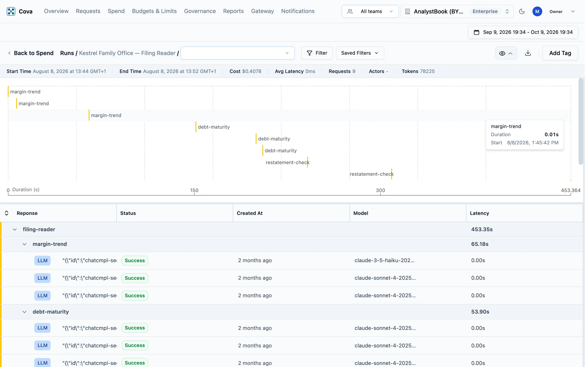Click the vertical scrollbar of the timeline

click(581, 121)
